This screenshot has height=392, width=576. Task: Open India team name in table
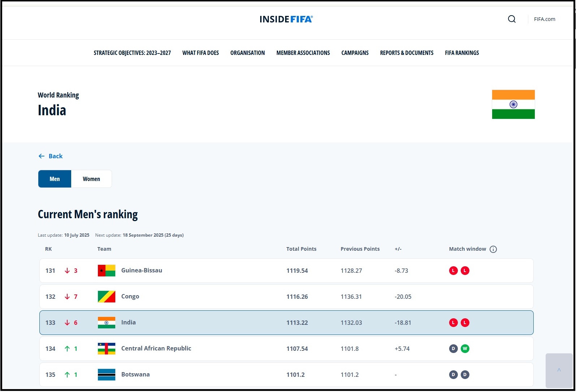129,322
